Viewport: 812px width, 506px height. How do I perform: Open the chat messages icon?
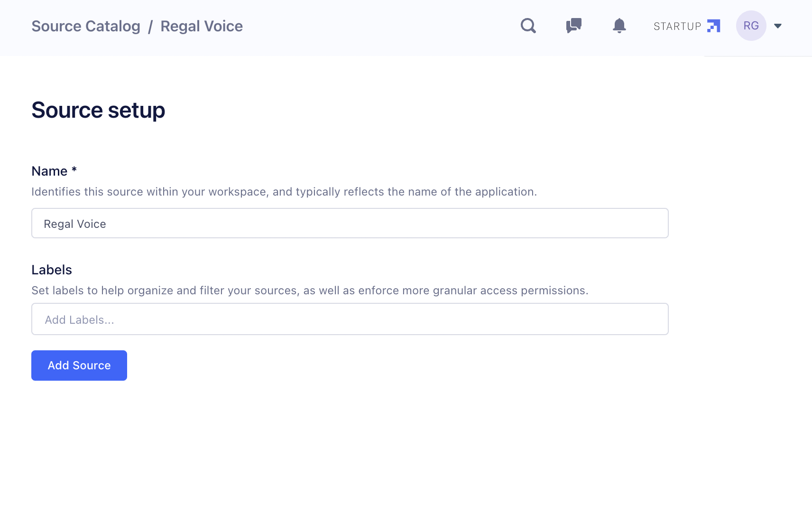573,26
